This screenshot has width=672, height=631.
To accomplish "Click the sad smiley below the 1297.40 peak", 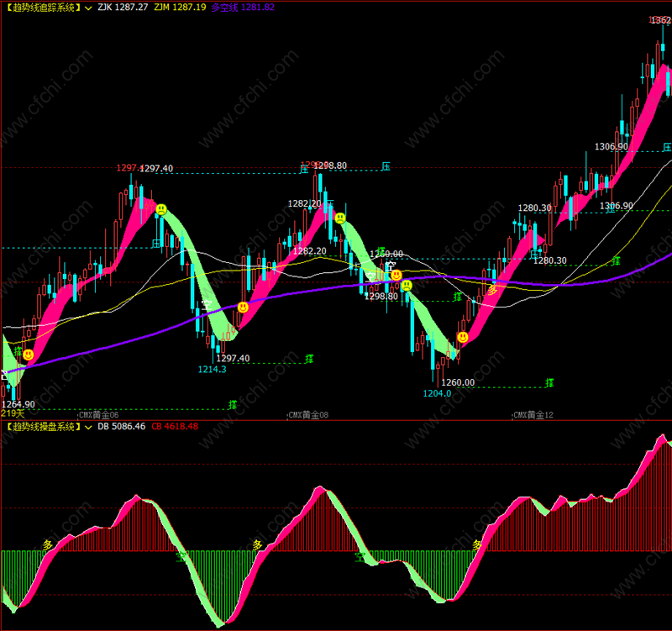I will click(x=161, y=209).
